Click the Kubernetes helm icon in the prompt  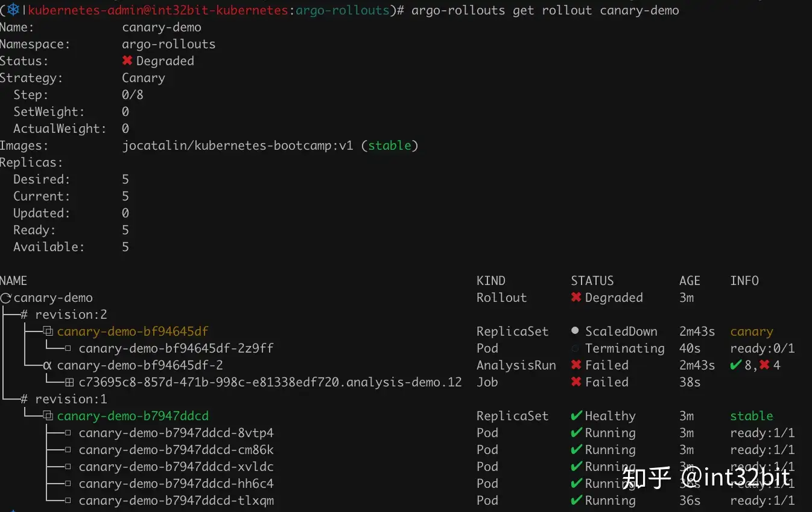click(13, 10)
